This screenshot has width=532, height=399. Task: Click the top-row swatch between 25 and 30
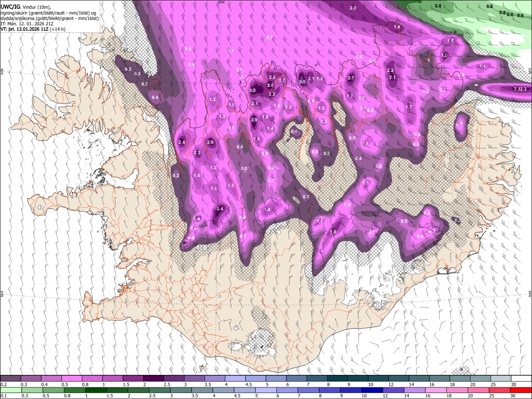(x=501, y=379)
